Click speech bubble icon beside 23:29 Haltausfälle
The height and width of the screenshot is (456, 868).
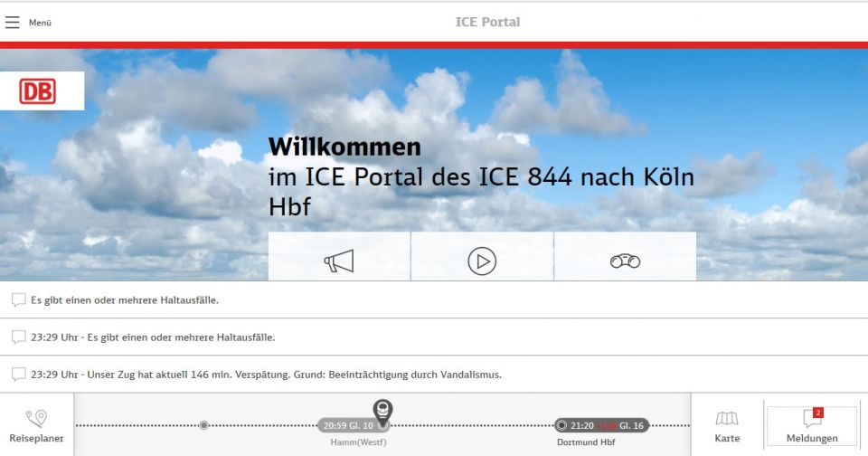18,337
